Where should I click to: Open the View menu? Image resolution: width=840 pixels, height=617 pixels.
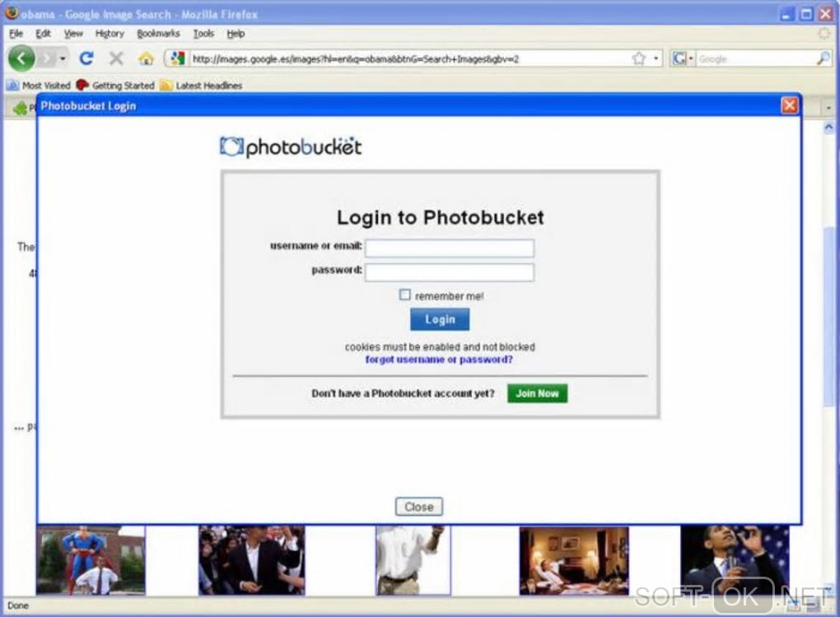(x=73, y=34)
